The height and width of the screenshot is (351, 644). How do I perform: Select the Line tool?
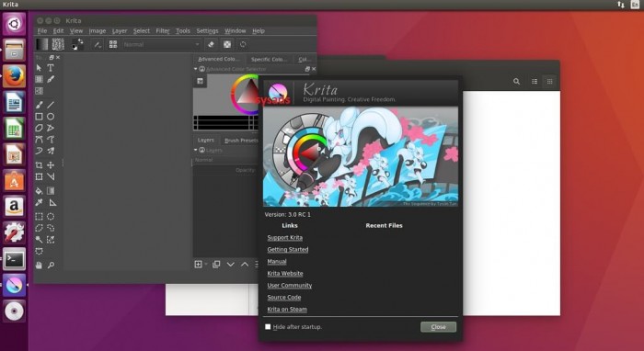pos(51,105)
